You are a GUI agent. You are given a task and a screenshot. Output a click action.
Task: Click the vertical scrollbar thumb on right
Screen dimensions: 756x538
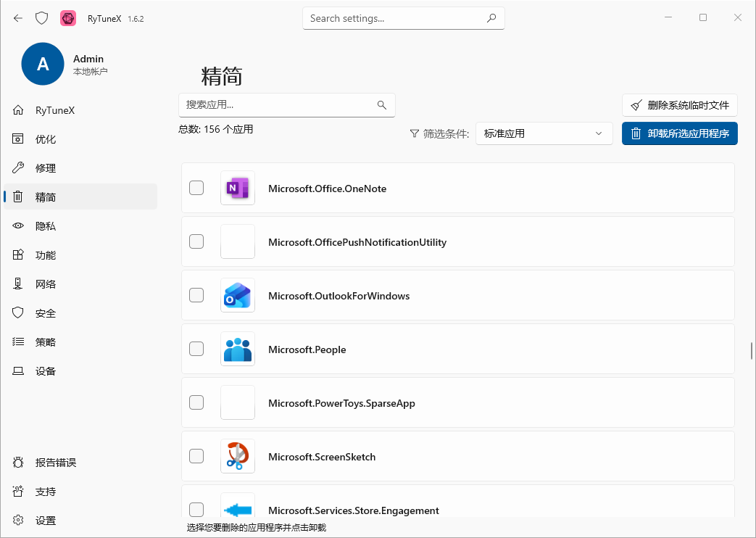click(x=752, y=350)
